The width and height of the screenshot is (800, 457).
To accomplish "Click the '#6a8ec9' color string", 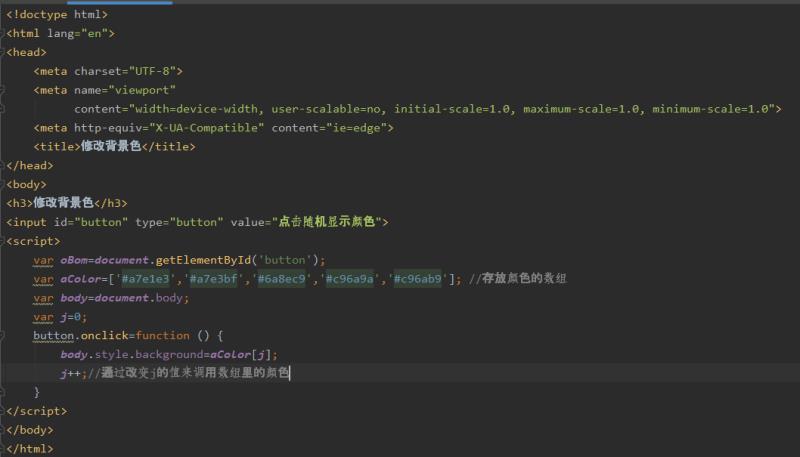I will pyautogui.click(x=281, y=279).
